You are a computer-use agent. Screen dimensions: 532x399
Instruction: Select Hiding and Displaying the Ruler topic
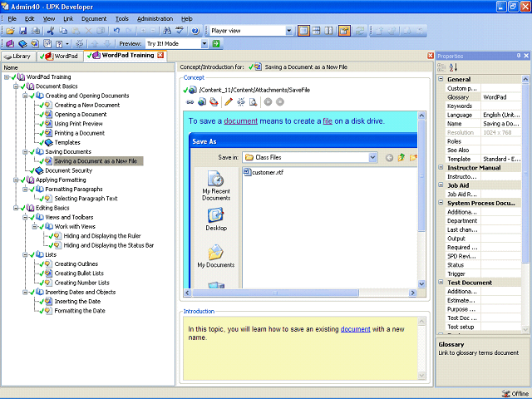102,236
